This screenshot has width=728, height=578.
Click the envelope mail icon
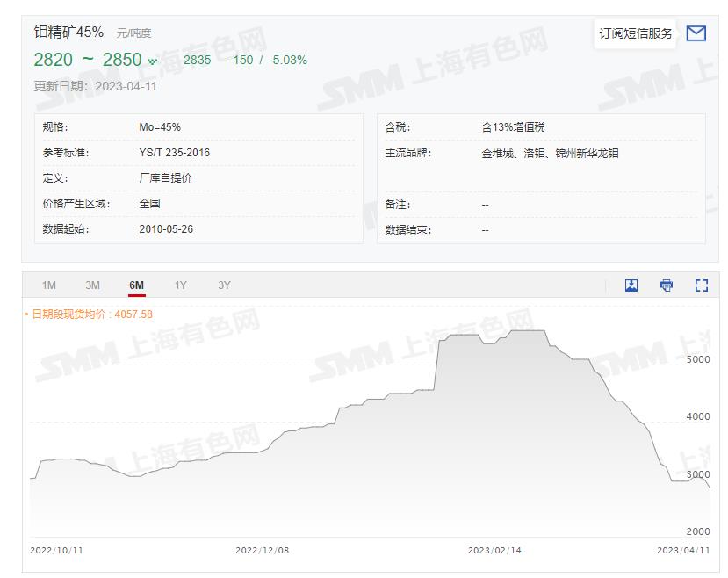(x=698, y=34)
